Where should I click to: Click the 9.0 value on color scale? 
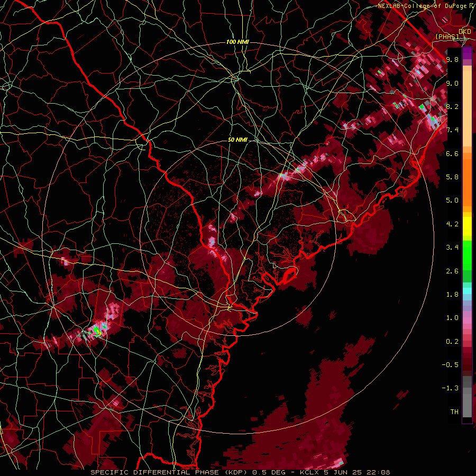tap(452, 83)
